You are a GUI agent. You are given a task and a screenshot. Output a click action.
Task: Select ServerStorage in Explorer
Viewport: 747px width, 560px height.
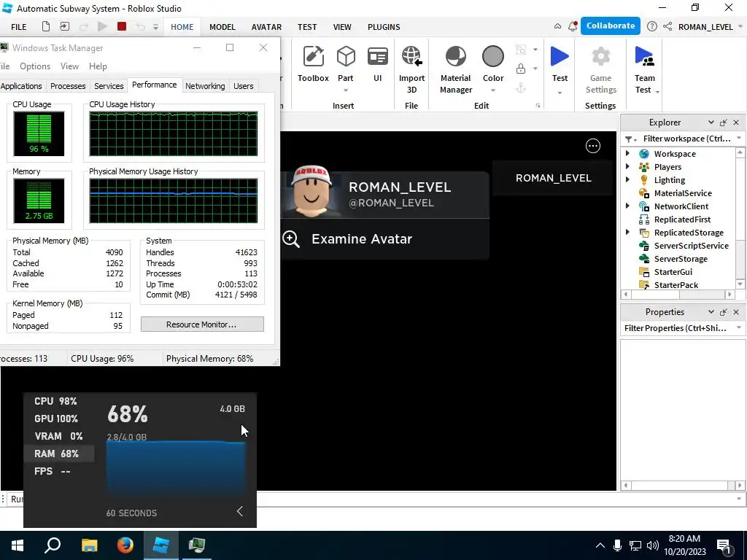click(x=681, y=259)
